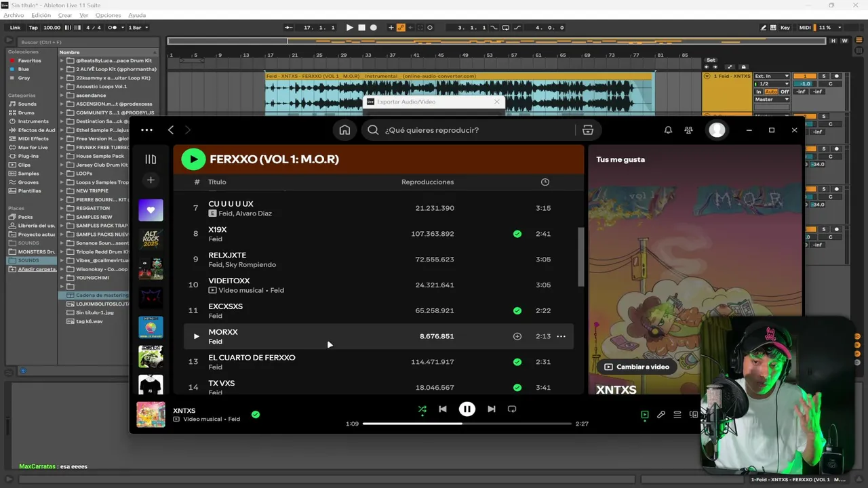Select Favoritos red collection
Image resolution: width=868 pixels, height=488 pixels.
[29, 60]
